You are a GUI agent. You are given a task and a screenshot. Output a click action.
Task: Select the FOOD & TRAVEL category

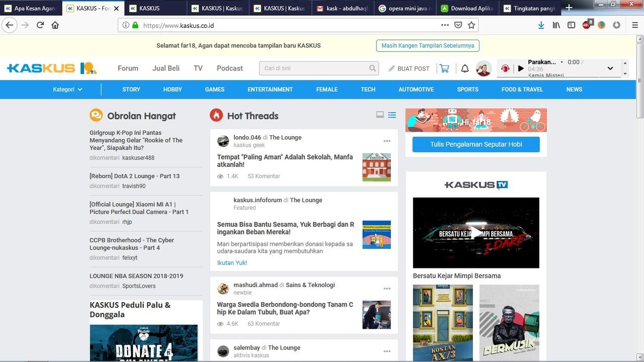[522, 89]
